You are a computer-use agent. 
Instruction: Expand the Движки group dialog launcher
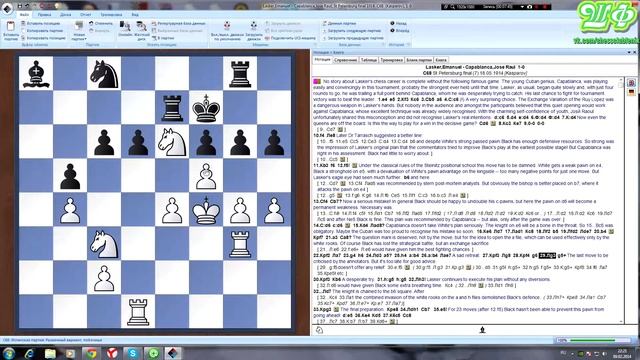(315, 44)
